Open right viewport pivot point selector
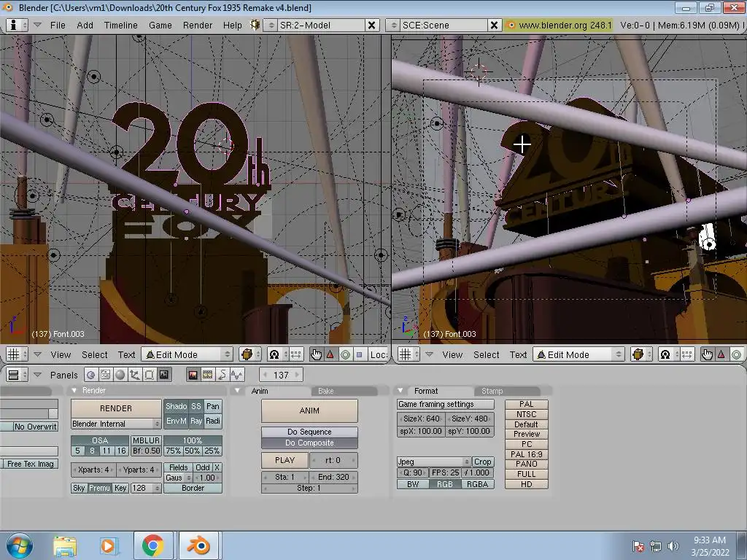 click(x=669, y=354)
